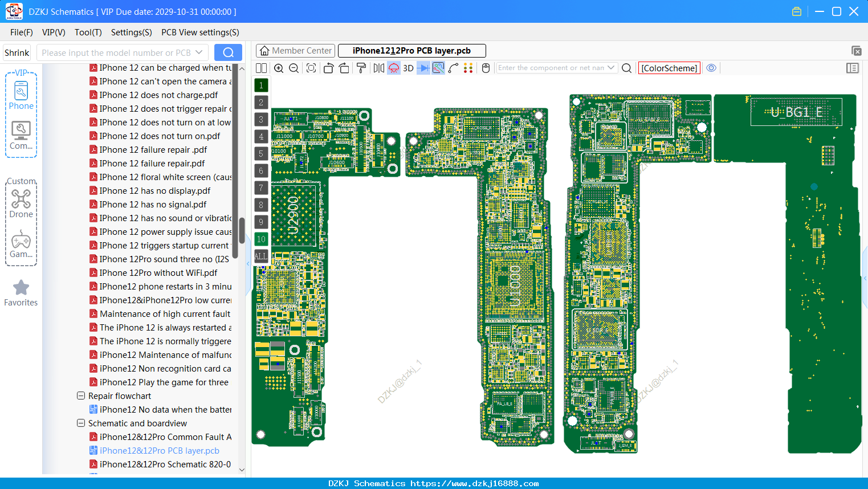Open IPhone 12 does not charge.pdf

[x=158, y=95]
